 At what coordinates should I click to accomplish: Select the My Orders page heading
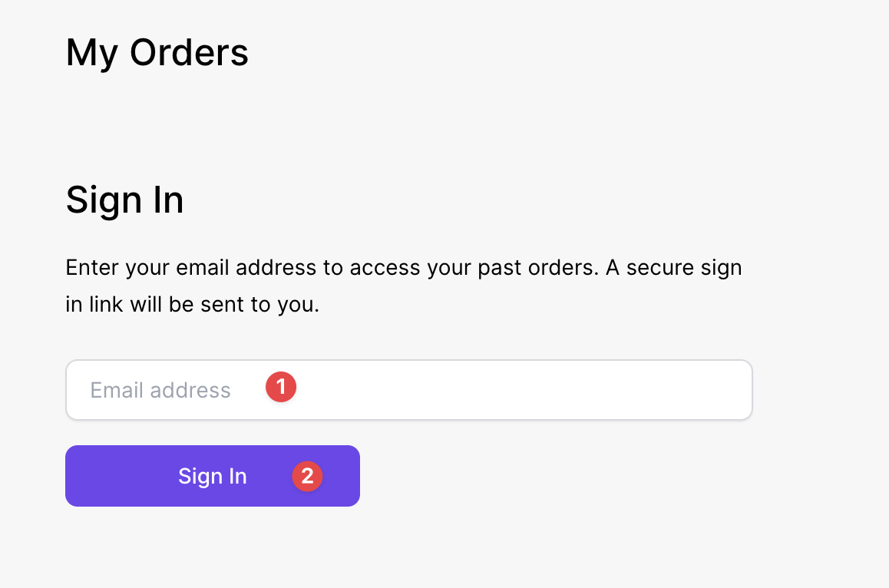click(x=157, y=53)
